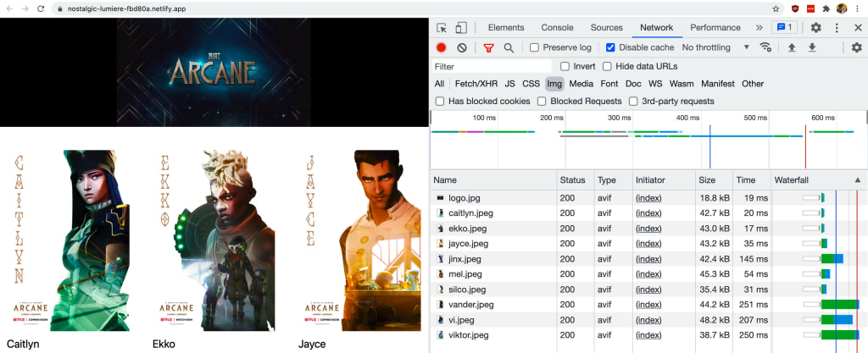Filter requests by Wasm type
The image size is (868, 353).
coord(682,84)
